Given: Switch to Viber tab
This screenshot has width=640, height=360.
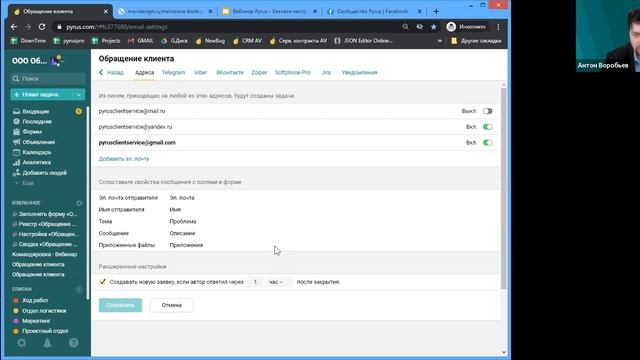Looking at the screenshot, I should 200,73.
